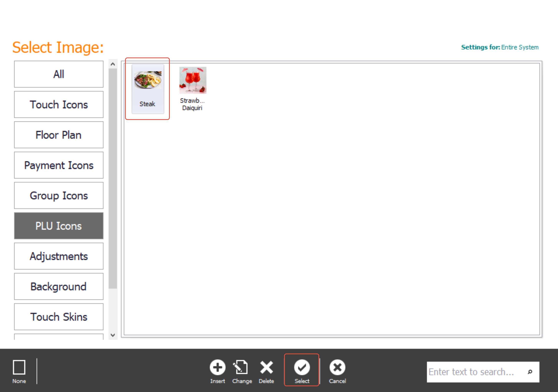The width and height of the screenshot is (558, 392).
Task: Focus the 'Enter text to search...' field
Action: point(483,372)
